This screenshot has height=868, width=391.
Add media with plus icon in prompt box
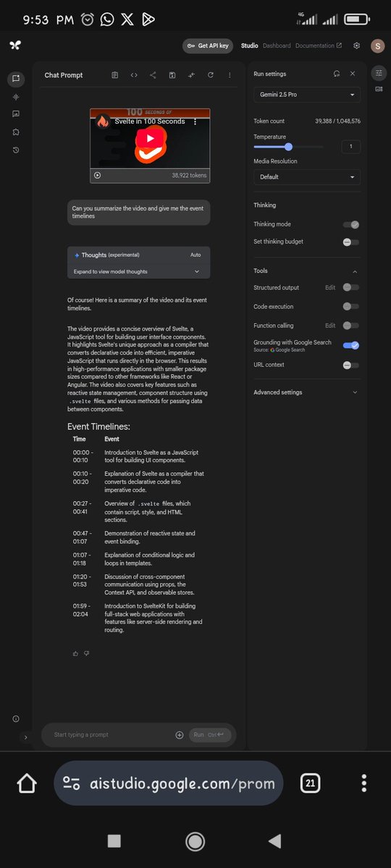(x=180, y=735)
